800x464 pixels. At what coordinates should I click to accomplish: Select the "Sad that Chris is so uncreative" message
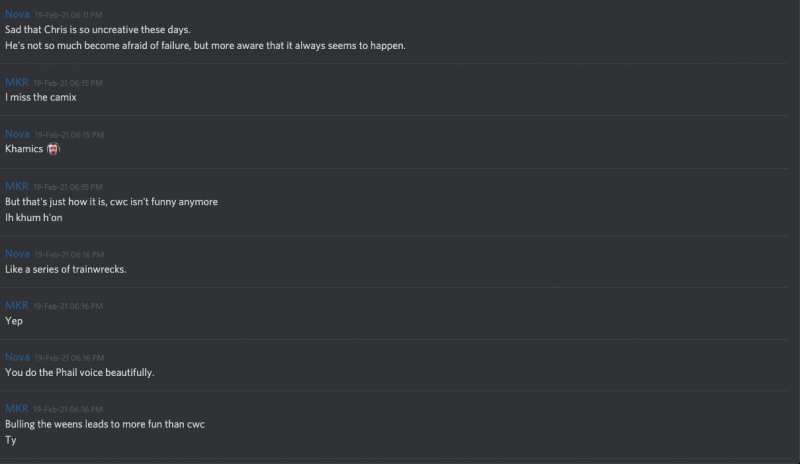[97, 30]
